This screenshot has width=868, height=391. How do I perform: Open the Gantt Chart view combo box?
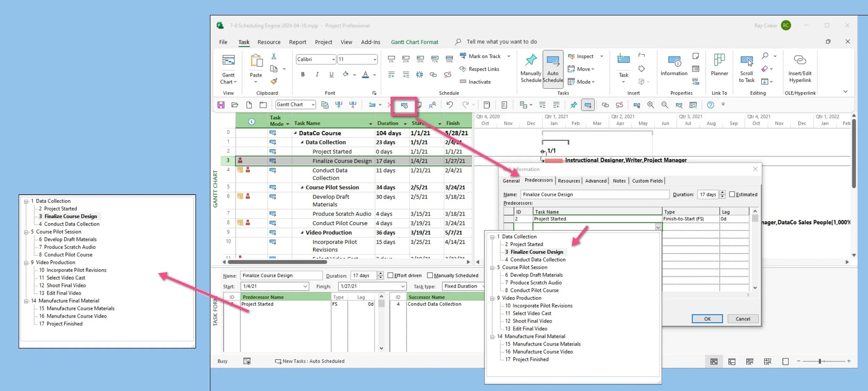[313, 105]
